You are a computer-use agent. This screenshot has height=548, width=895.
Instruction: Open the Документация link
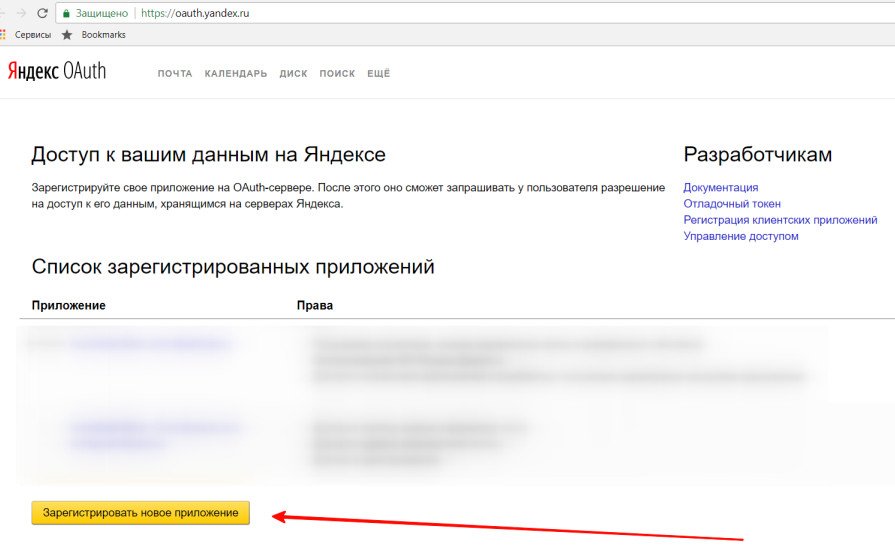click(721, 187)
